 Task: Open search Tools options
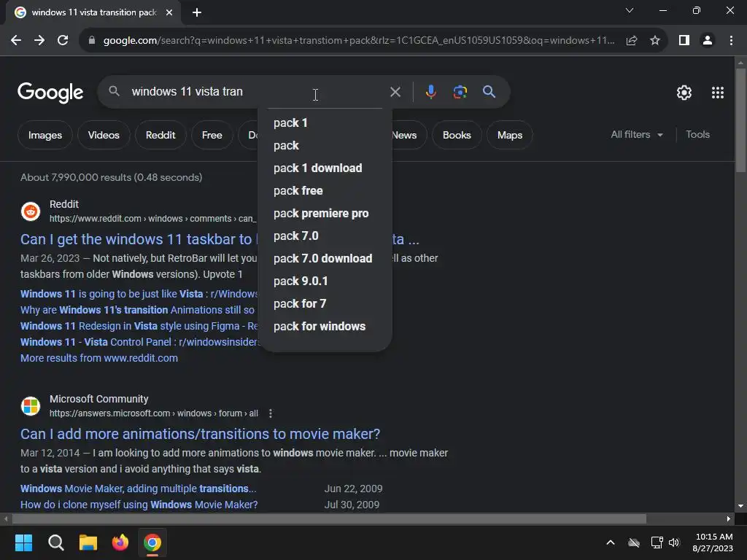pyautogui.click(x=697, y=135)
